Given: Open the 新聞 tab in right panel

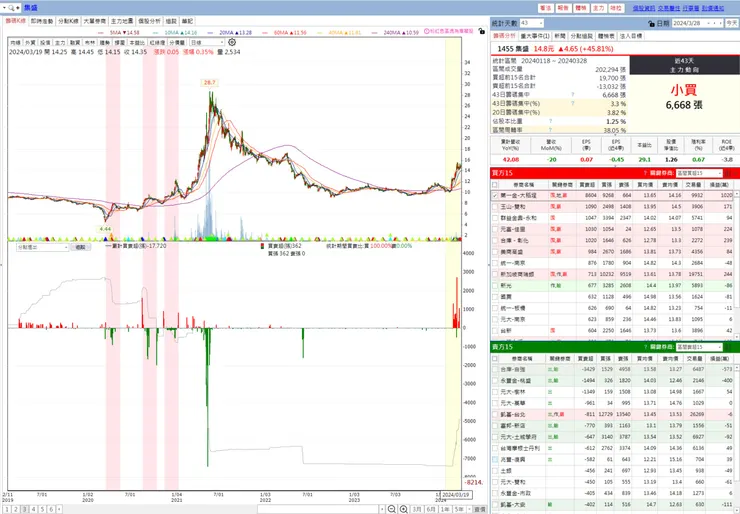Looking at the screenshot, I should (x=560, y=36).
